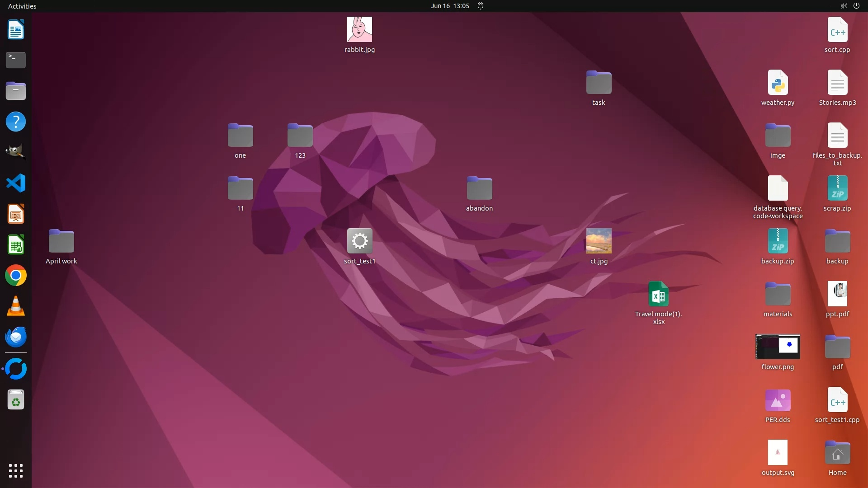Click the muted volume indicator
This screenshot has width=868, height=488.
point(844,6)
